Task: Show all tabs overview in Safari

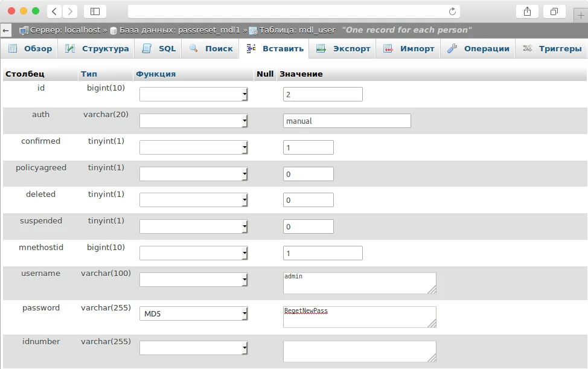Action: pyautogui.click(x=554, y=11)
